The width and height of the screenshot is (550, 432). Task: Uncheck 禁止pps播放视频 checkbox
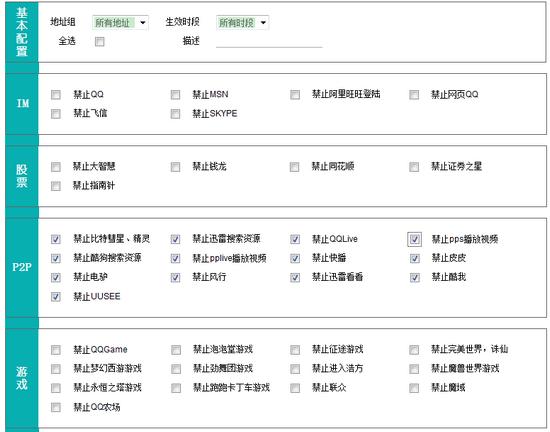[x=415, y=239]
